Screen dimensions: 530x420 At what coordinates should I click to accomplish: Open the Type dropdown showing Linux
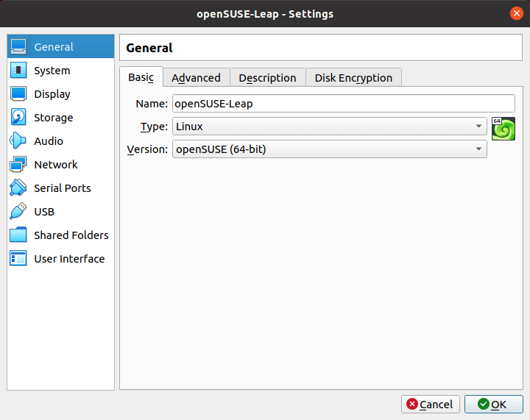(330, 127)
